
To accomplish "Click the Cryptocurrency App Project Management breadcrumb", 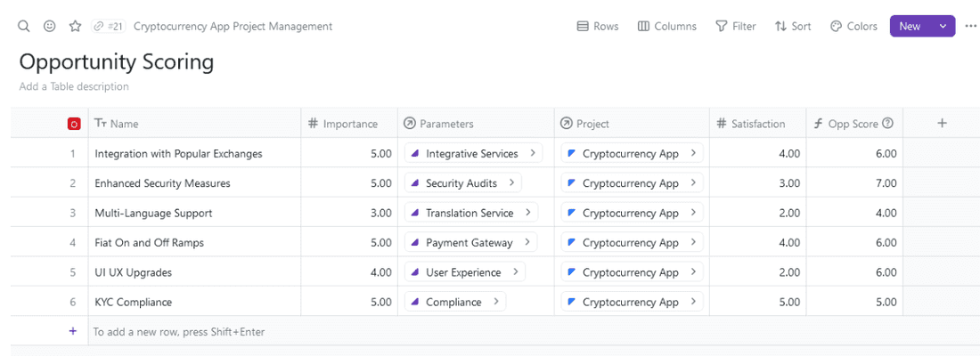I will (233, 27).
